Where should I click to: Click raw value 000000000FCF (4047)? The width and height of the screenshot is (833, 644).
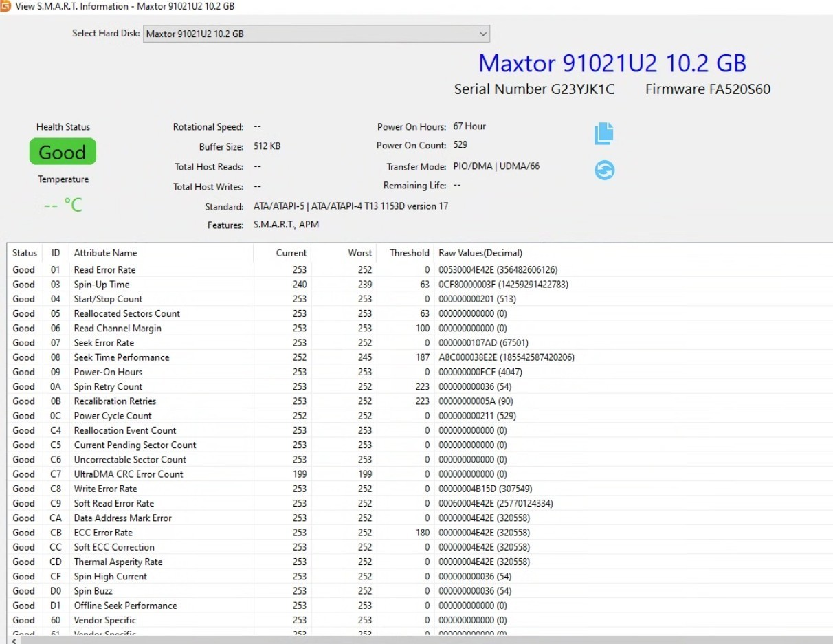click(480, 372)
